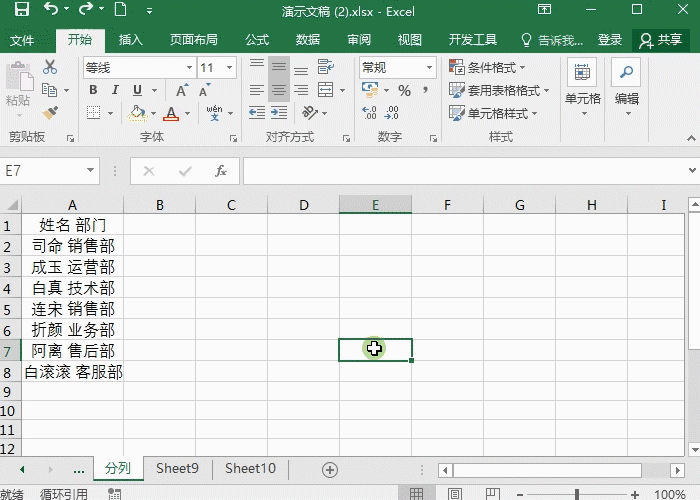Screen dimensions: 700x500
Task: Open Quick Access Toolbar customize arrow
Action: tap(149, 11)
